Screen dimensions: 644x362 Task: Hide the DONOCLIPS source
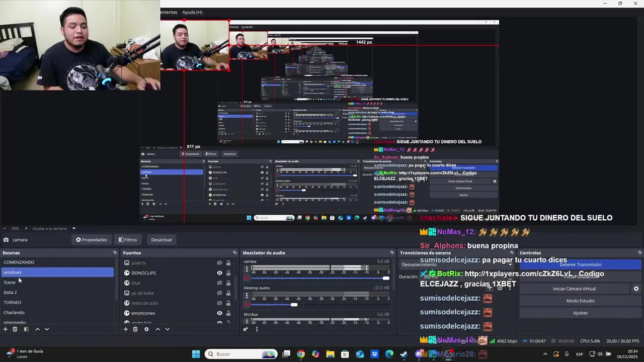coord(219,273)
